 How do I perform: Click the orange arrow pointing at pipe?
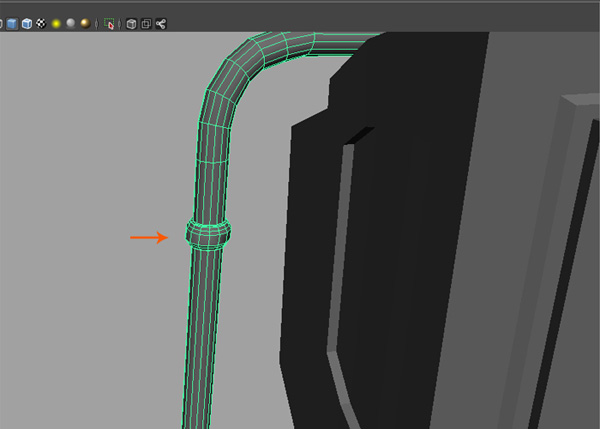point(149,238)
